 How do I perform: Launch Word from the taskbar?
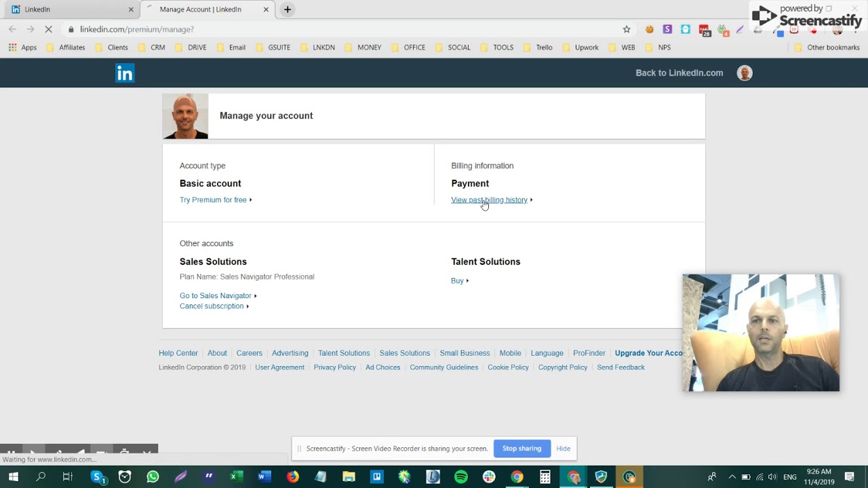point(264,477)
